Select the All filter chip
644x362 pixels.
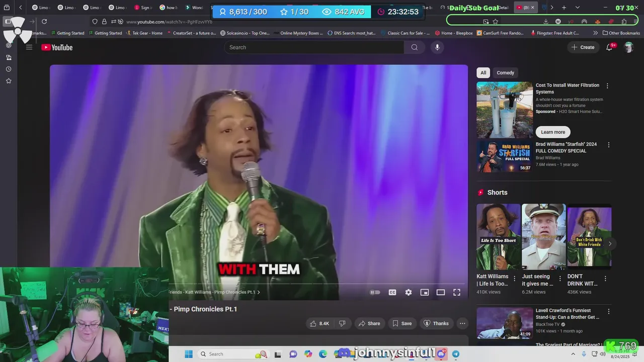483,73
